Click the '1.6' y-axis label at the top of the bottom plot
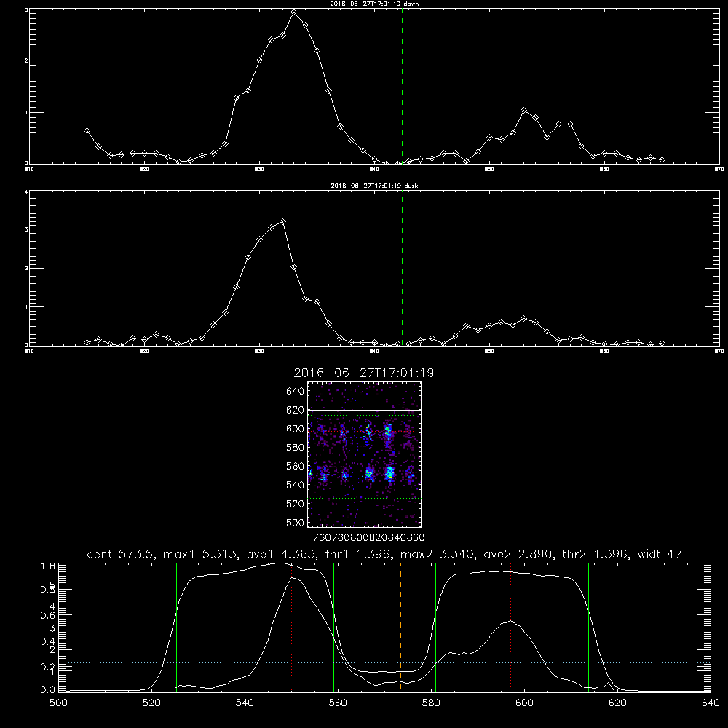This screenshot has width=728, height=728. (x=48, y=566)
